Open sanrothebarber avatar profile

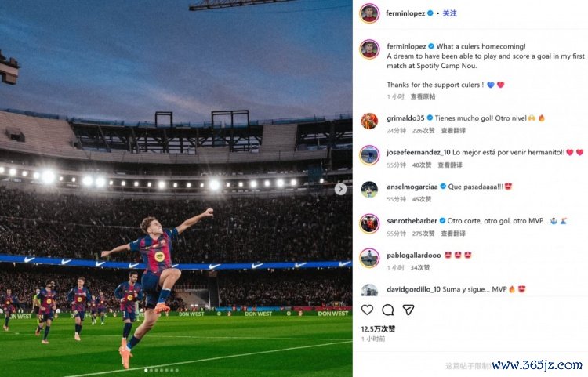tap(369, 223)
